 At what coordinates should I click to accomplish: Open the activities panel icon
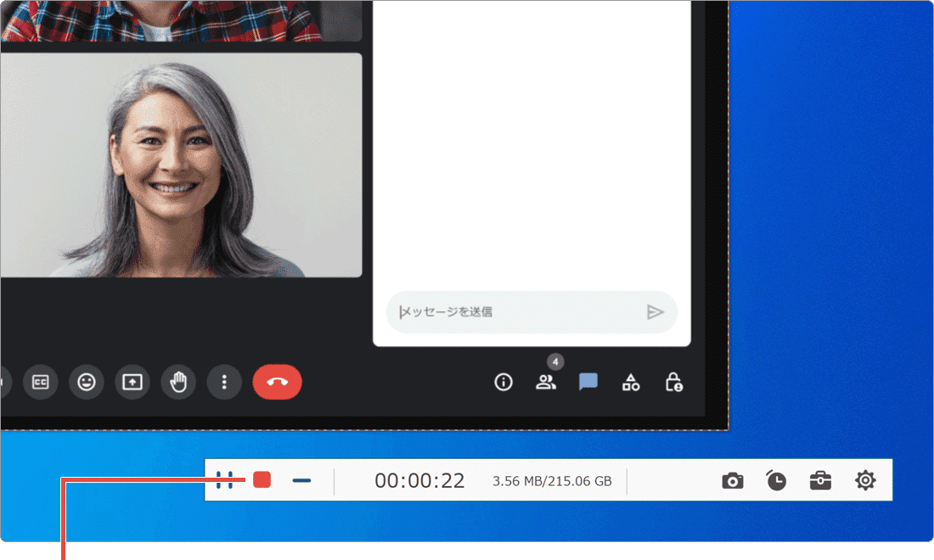[631, 382]
